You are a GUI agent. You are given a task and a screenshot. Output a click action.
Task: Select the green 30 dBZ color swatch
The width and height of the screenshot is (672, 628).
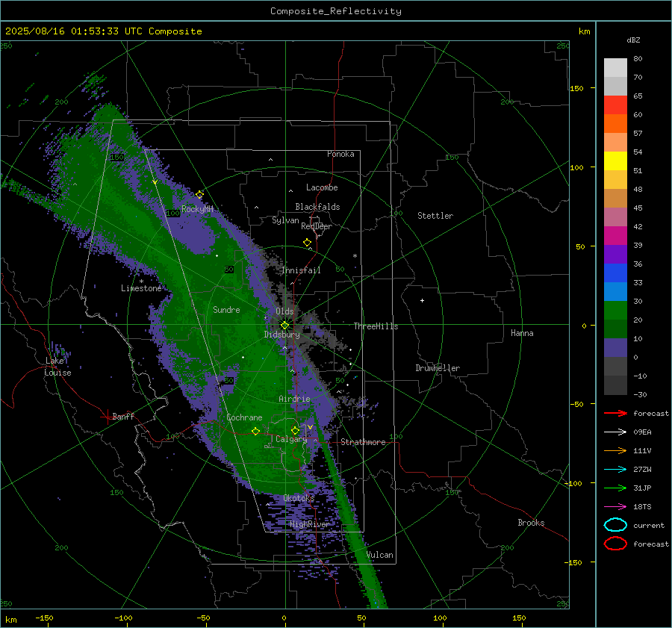pos(615,310)
